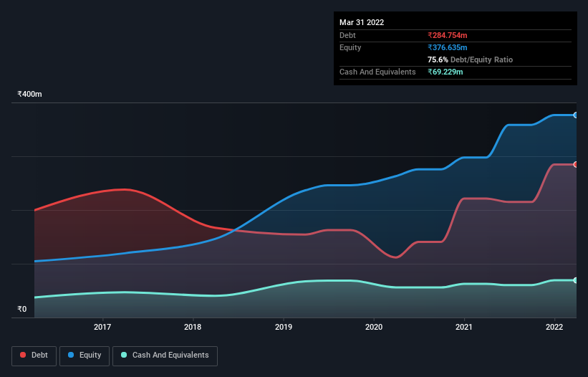Toggle the Equity series legend button
Viewport: 588px width, 377px height.
tap(85, 355)
